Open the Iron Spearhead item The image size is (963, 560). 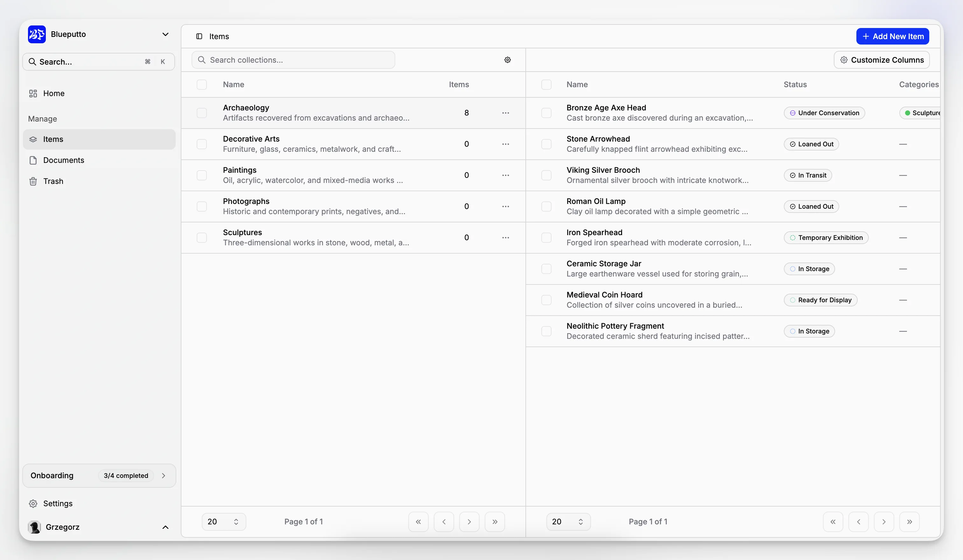[594, 233]
